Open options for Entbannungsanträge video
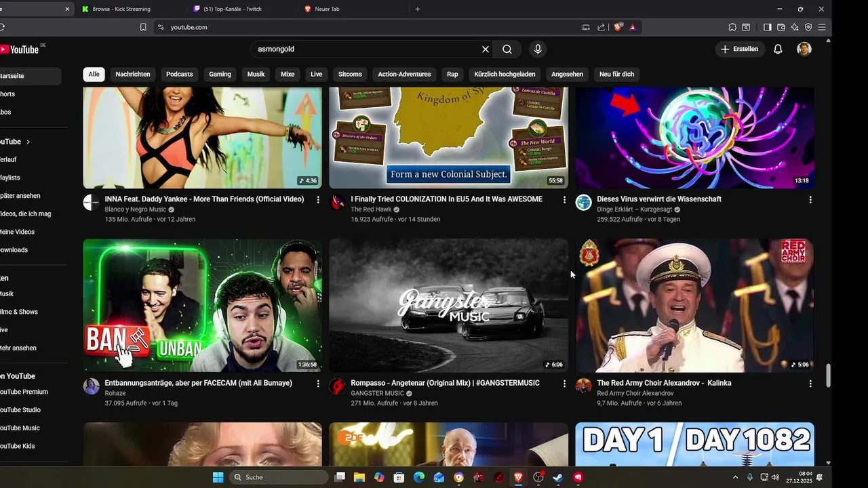Viewport: 868px width, 488px height. pos(318,384)
